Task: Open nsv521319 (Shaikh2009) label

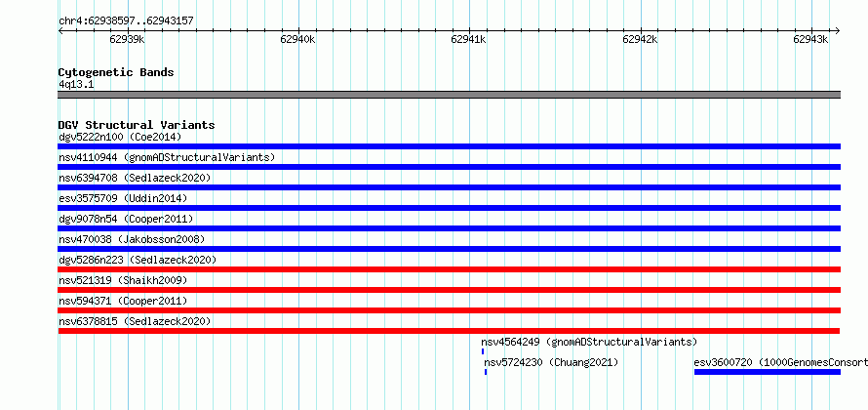Action: pyautogui.click(x=123, y=280)
